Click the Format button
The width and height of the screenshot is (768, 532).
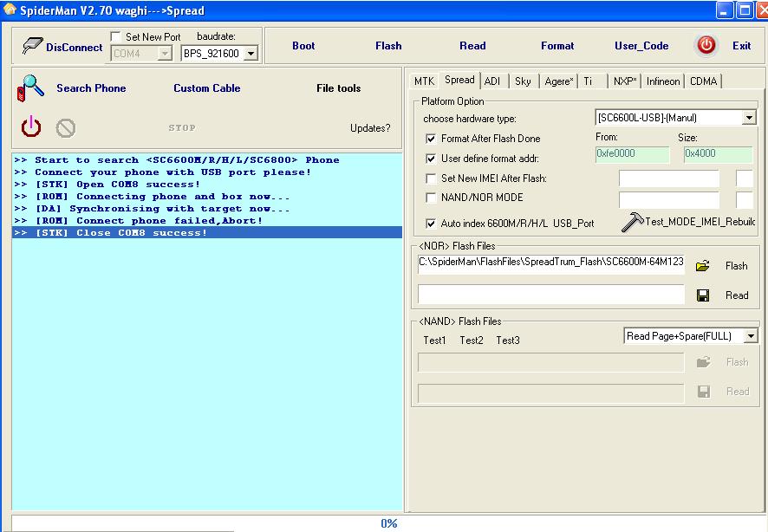point(557,46)
